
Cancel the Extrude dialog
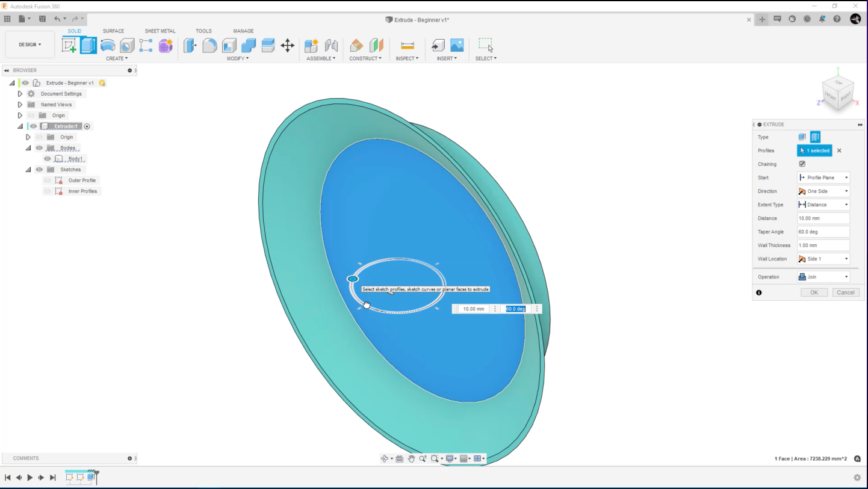(x=845, y=293)
